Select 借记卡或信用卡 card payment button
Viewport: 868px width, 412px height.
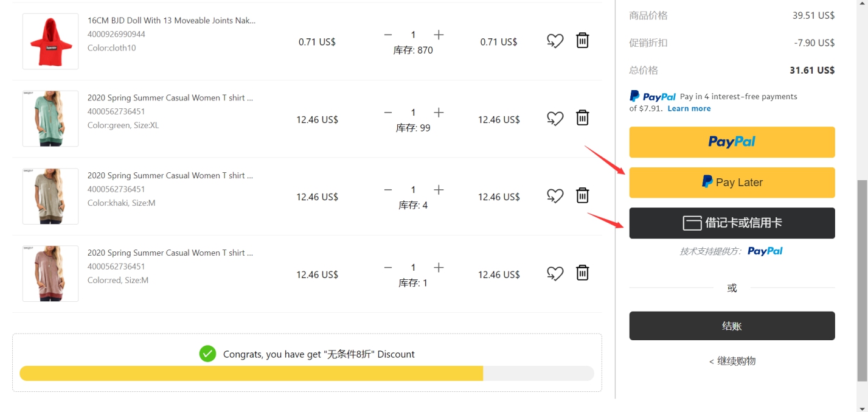[732, 223]
